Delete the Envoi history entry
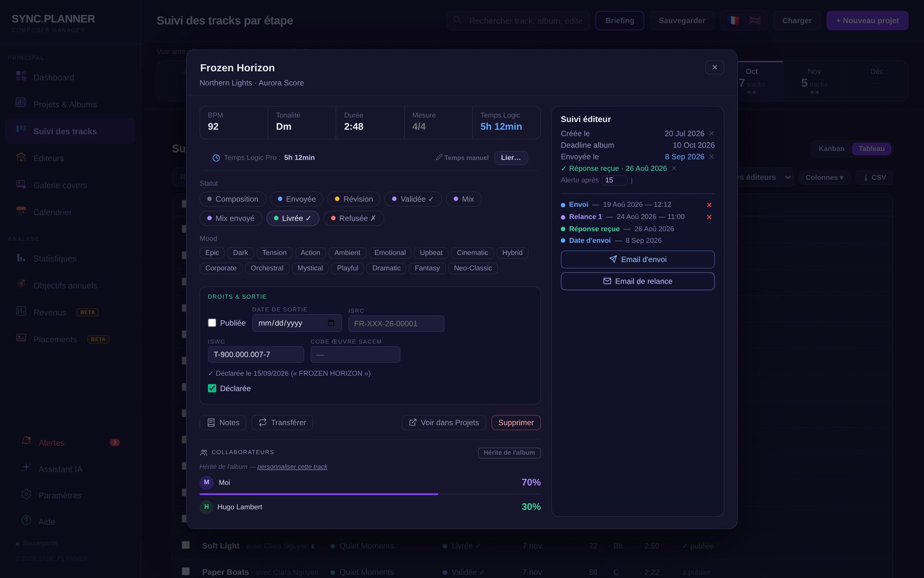Image resolution: width=924 pixels, height=578 pixels. coord(709,205)
